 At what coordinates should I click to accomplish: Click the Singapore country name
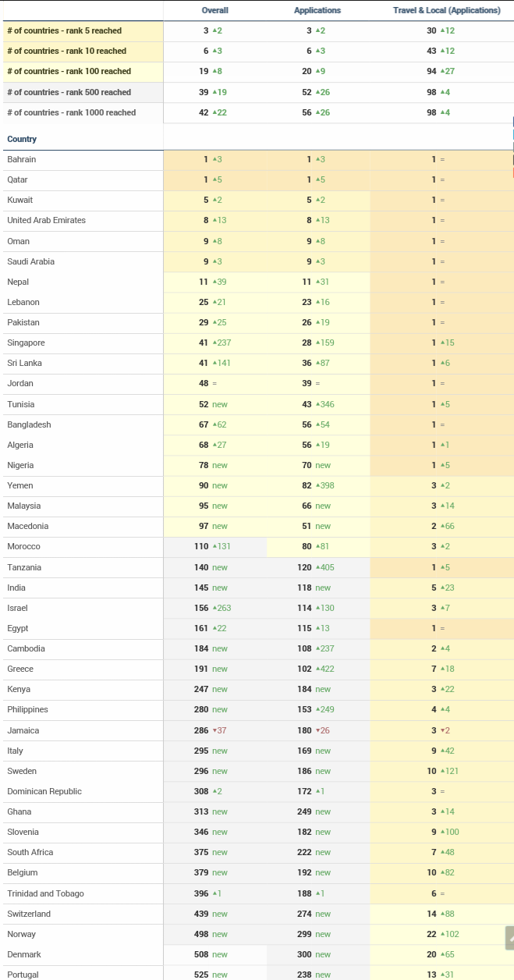tap(26, 343)
